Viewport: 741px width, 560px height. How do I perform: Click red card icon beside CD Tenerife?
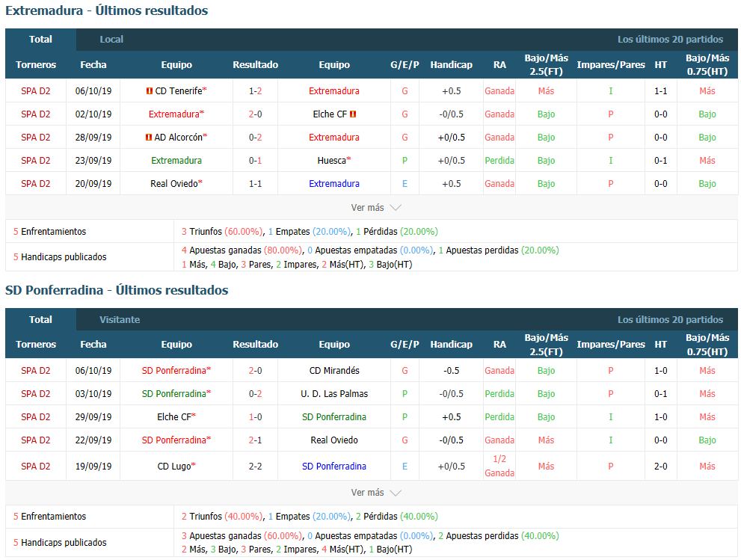click(x=150, y=91)
